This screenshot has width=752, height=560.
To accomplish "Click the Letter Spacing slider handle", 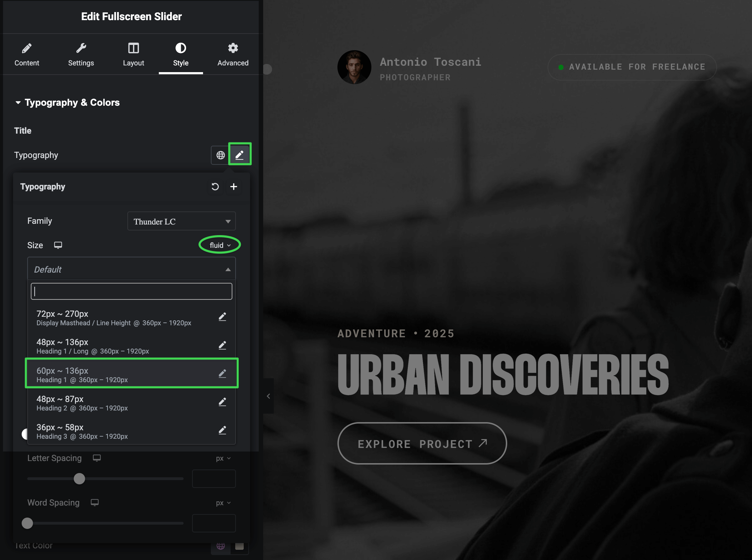I will coord(79,479).
